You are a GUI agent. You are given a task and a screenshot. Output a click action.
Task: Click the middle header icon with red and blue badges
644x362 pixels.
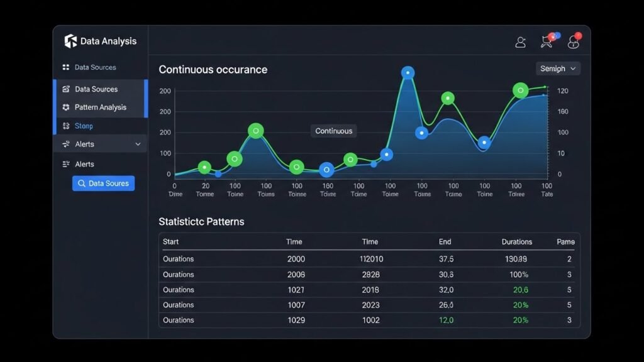pyautogui.click(x=548, y=41)
